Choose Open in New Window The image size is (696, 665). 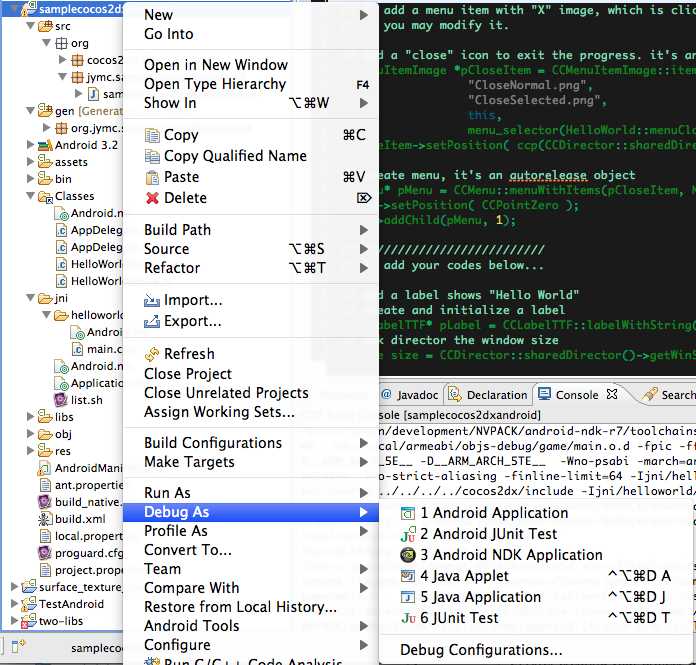pyautogui.click(x=251, y=65)
